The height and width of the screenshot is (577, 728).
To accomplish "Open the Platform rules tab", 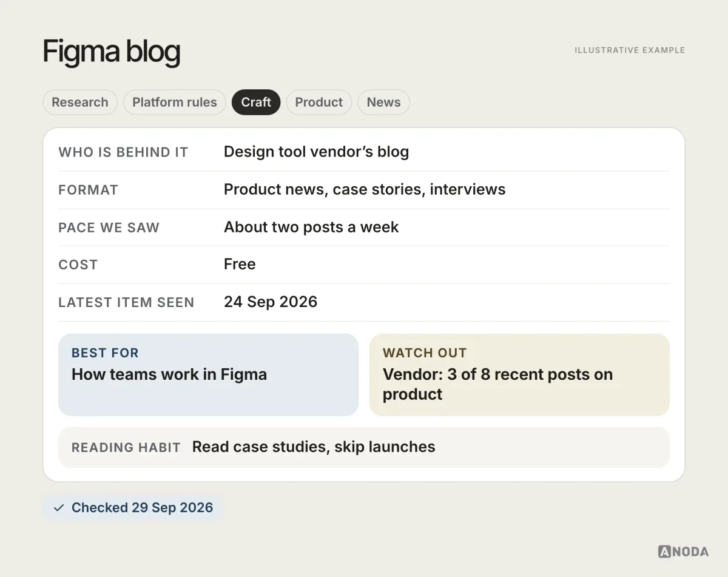I will coord(175,103).
